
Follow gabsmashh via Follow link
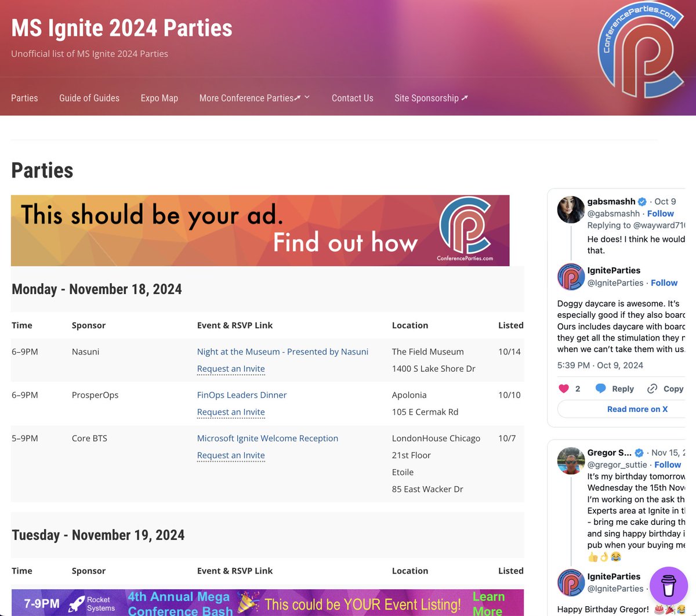tap(661, 213)
